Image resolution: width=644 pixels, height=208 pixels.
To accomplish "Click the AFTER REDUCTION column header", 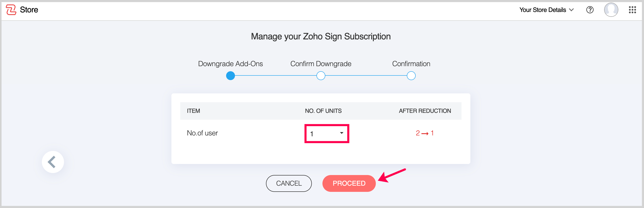I will (x=425, y=111).
